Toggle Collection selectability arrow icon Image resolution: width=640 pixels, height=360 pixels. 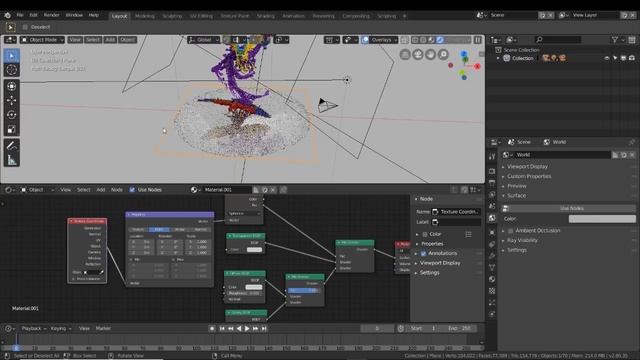coord(615,58)
